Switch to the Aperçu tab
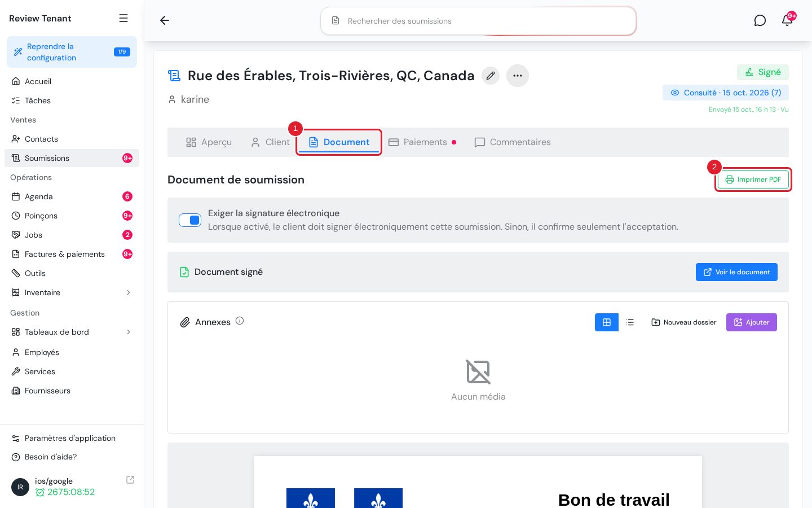Viewport: 812px width, 508px height. point(209,142)
